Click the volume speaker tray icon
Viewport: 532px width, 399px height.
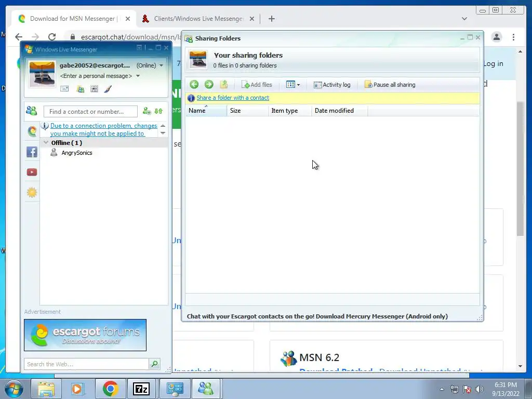(x=480, y=389)
